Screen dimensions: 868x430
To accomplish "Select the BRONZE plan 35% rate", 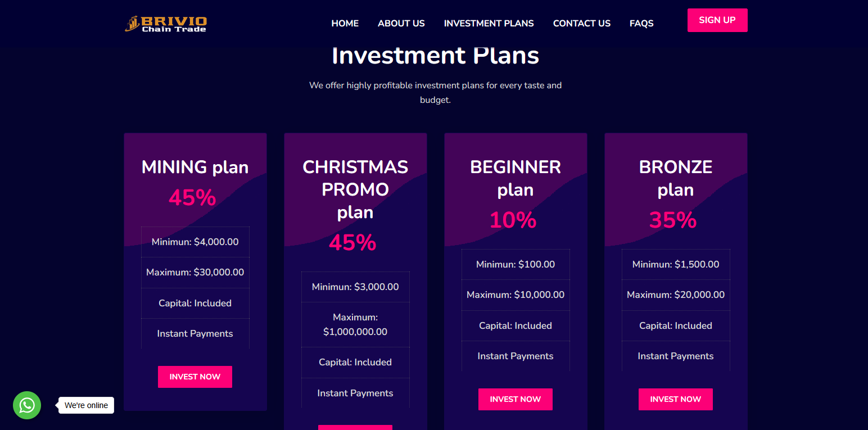I will click(x=673, y=220).
